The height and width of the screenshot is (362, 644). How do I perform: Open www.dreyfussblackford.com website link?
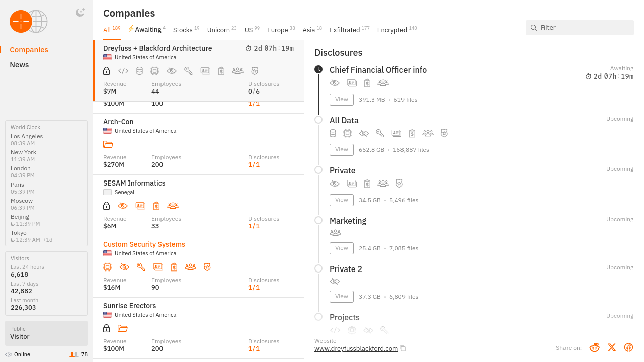click(356, 348)
